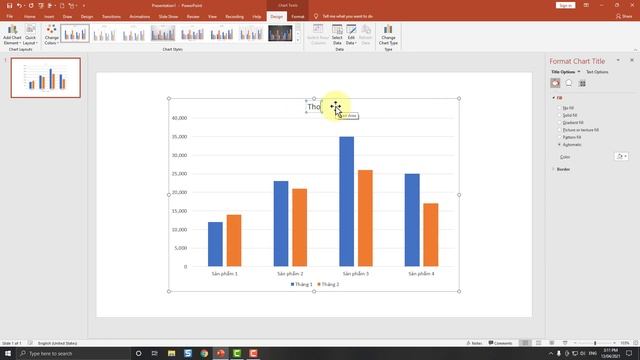Image resolution: width=640 pixels, height=360 pixels.
Task: Choose Gradient fill option
Action: click(571, 123)
